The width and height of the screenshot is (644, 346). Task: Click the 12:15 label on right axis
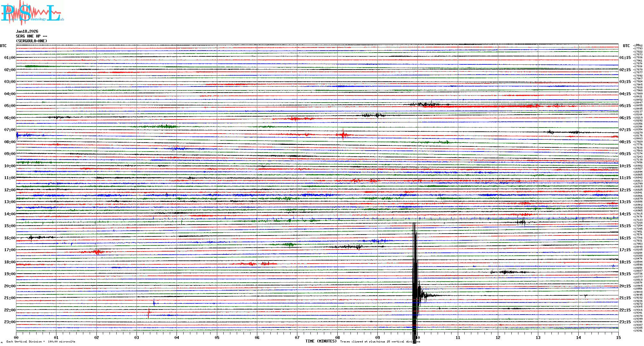pyautogui.click(x=625, y=190)
